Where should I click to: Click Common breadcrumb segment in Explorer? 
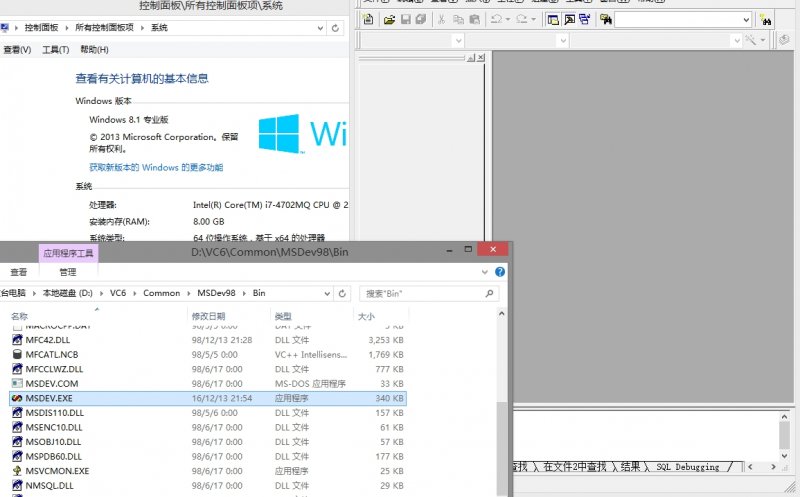[162, 293]
